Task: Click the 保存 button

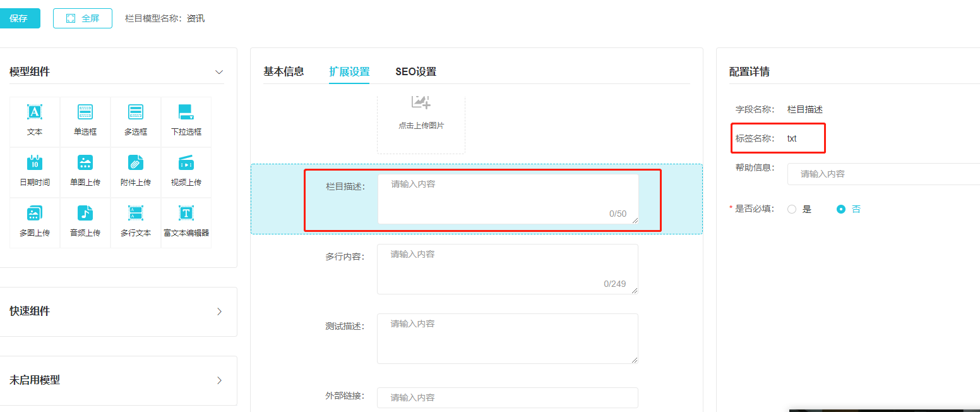Action: pyautogui.click(x=18, y=18)
